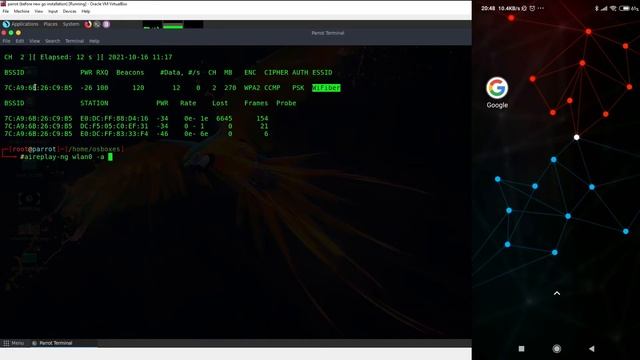Open VirtualBox View menu

pos(38,11)
